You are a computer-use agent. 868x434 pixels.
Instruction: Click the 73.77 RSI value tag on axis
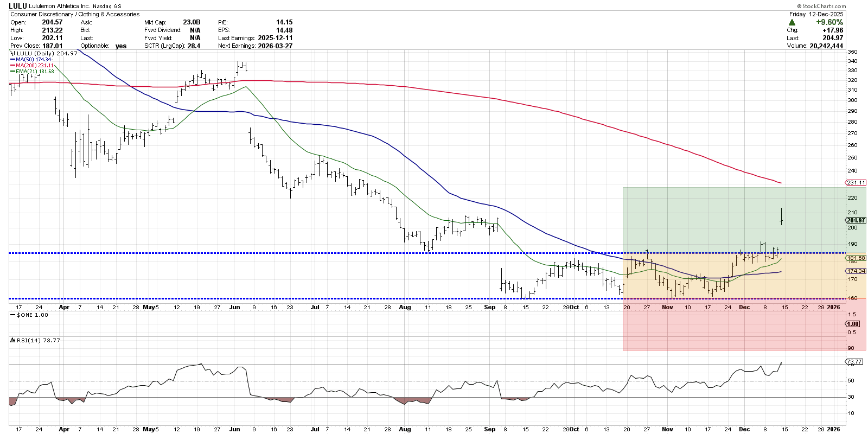854,361
